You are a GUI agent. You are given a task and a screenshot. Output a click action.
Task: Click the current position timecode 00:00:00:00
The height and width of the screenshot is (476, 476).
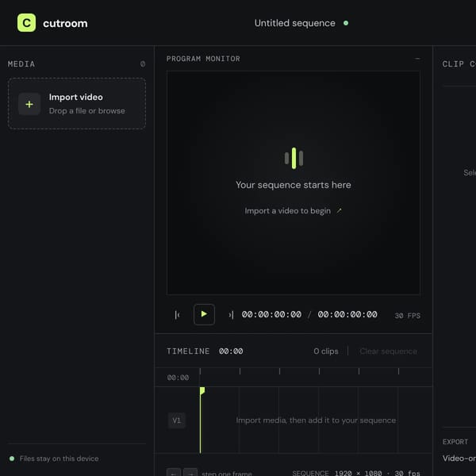(271, 314)
